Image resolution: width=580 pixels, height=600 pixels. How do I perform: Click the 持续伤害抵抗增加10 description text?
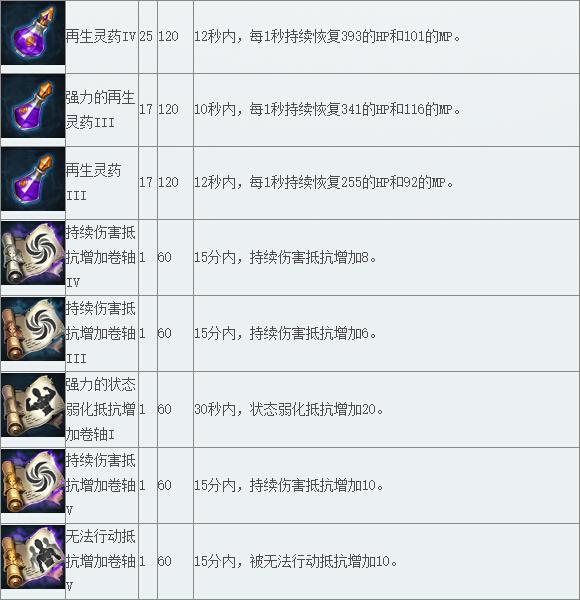[x=289, y=486]
